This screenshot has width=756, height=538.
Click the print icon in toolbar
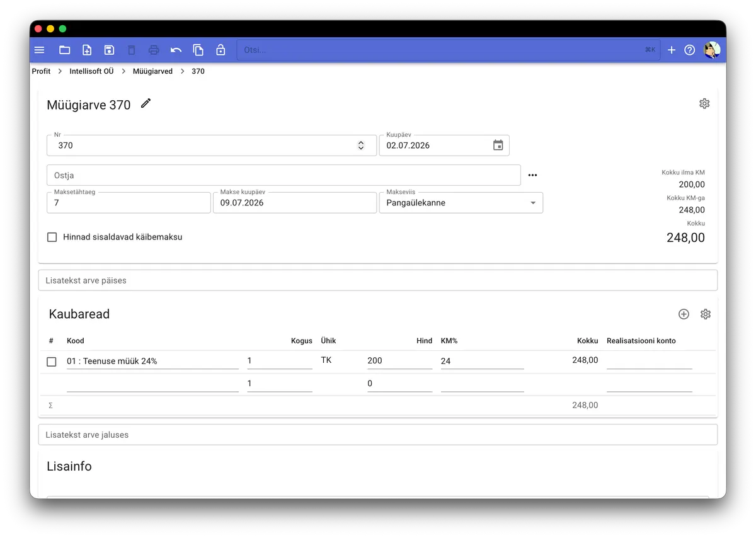[154, 50]
